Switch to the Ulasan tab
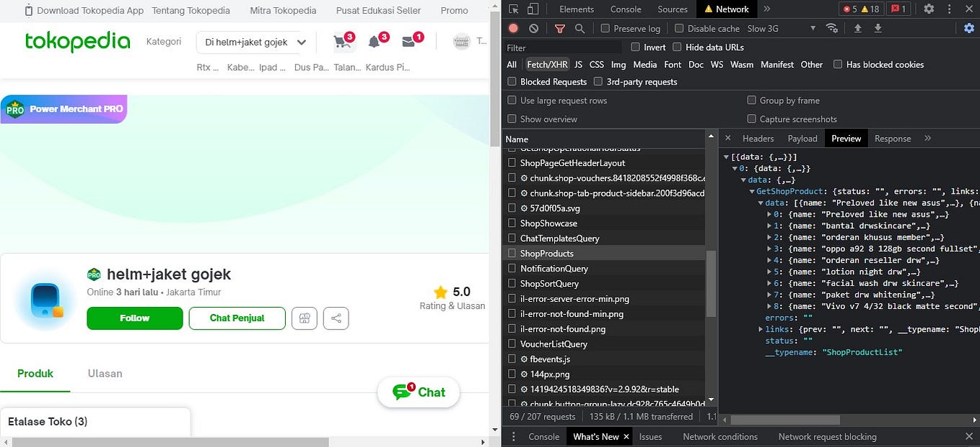 coord(105,373)
